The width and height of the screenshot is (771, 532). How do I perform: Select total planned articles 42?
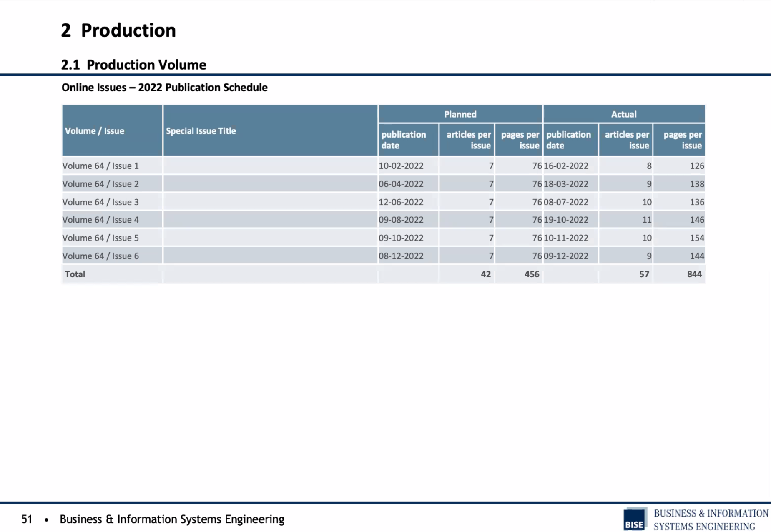point(486,274)
